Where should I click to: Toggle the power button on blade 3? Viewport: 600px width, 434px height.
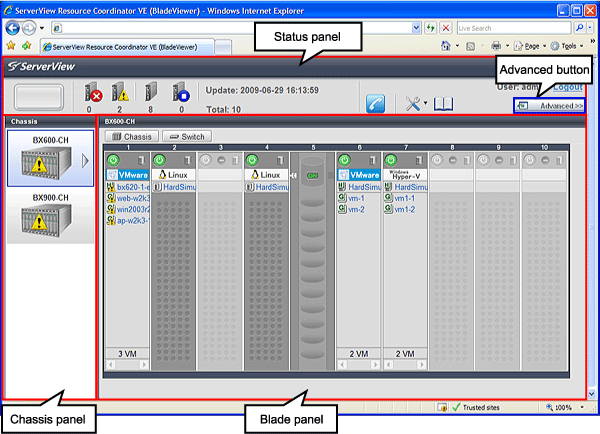206,160
